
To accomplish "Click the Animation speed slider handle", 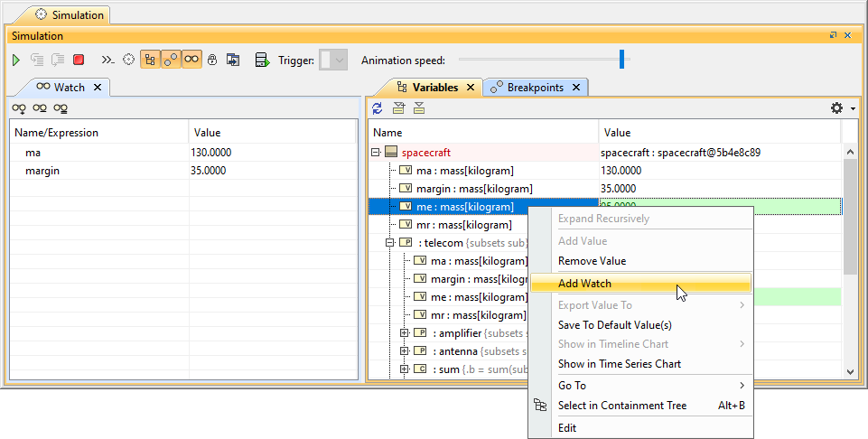I will click(x=621, y=60).
